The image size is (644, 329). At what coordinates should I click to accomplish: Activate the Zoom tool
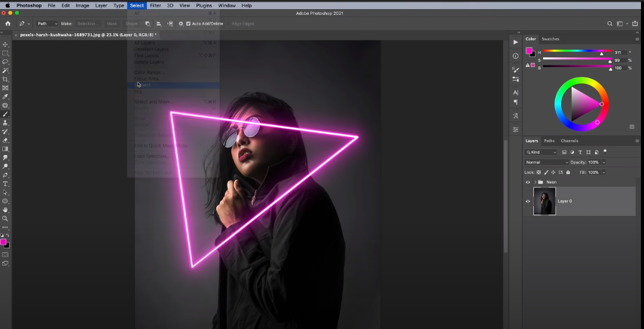(x=5, y=218)
